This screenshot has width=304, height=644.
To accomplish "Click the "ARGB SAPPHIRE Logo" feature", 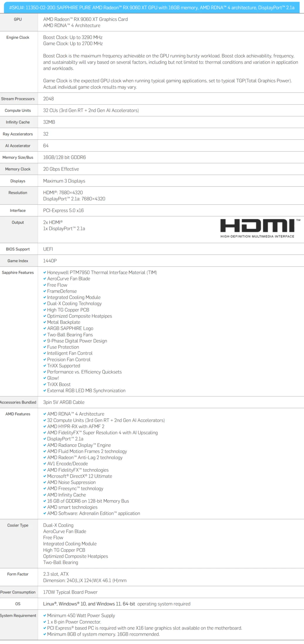I will [70, 328].
